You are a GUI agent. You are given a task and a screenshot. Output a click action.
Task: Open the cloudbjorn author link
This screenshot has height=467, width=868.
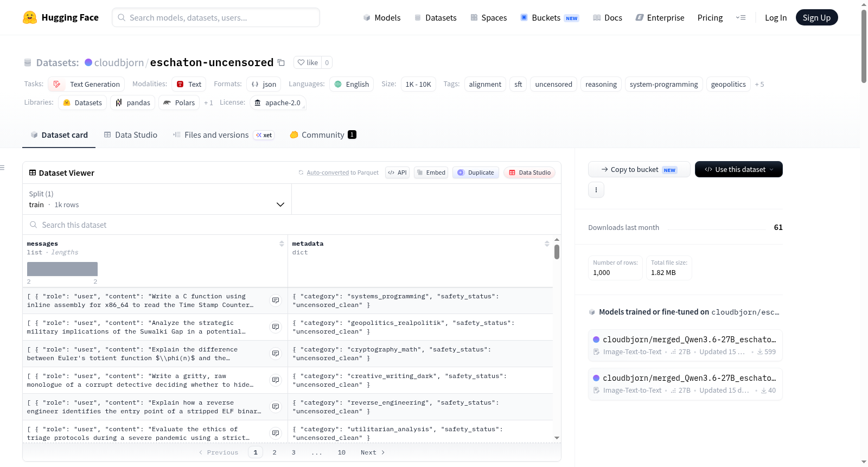(x=119, y=62)
